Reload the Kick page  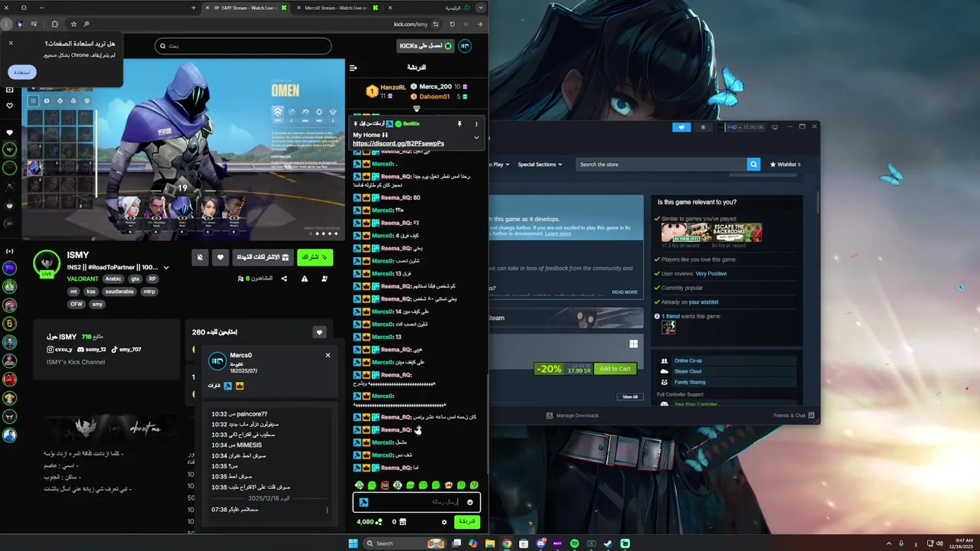click(452, 24)
